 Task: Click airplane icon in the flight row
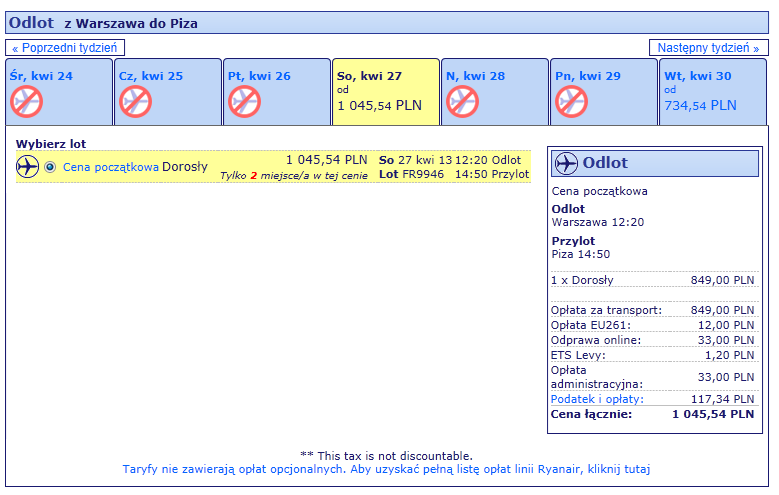tap(27, 166)
